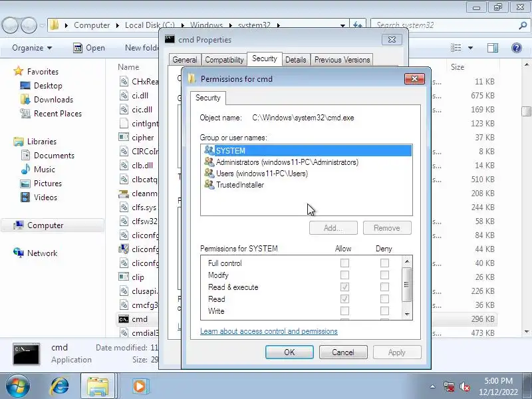
Task: Click the Size column header
Action: (458, 67)
